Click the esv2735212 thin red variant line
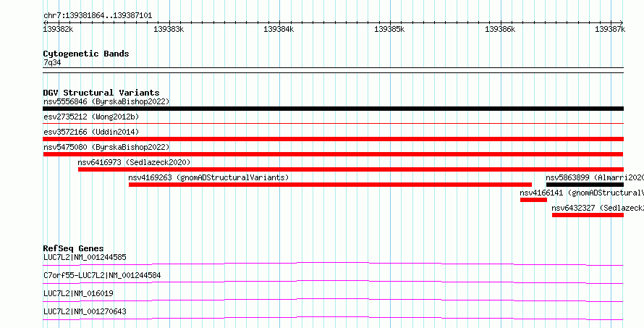Image resolution: width=644 pixels, height=328 pixels. pyautogui.click(x=333, y=123)
